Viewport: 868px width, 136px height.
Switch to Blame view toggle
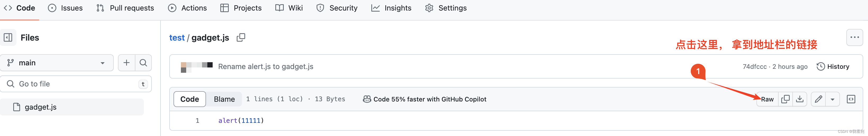224,99
